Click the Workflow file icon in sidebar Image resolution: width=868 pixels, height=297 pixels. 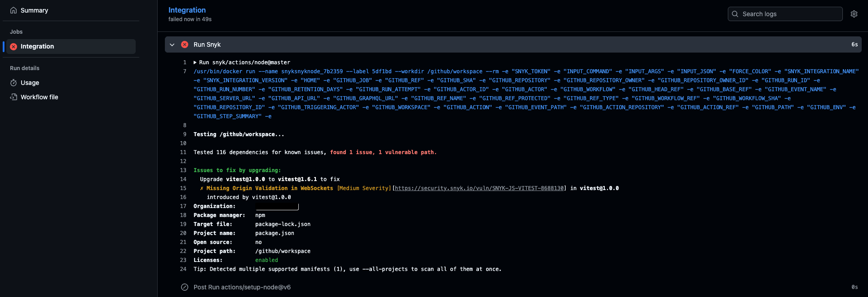coord(13,97)
